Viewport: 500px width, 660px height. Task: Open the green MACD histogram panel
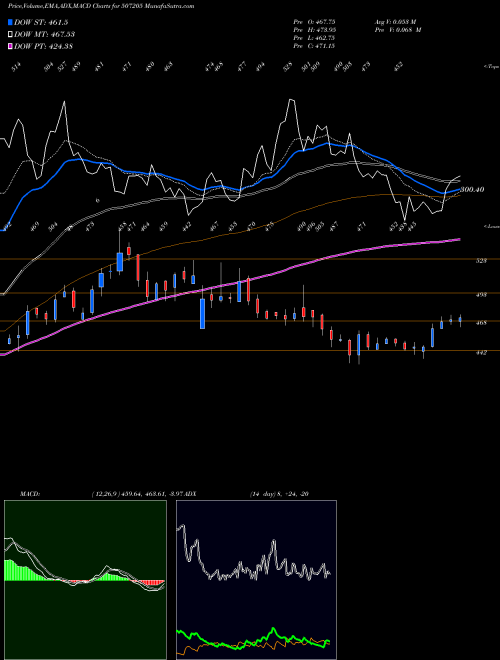85,580
